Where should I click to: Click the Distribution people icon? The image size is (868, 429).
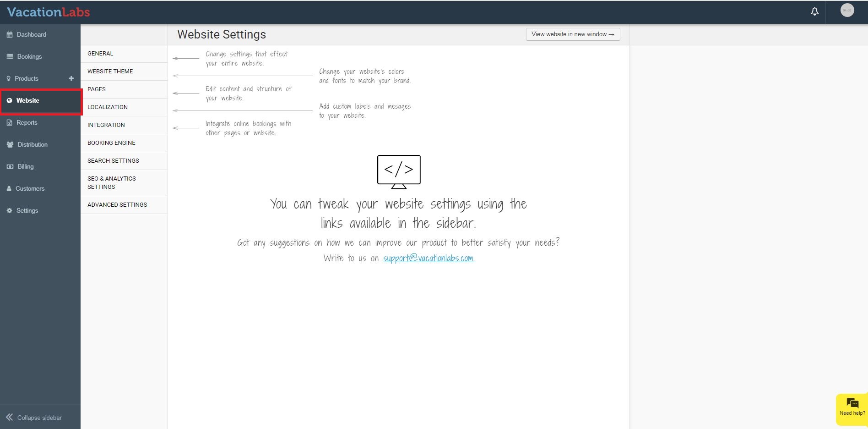pos(10,145)
